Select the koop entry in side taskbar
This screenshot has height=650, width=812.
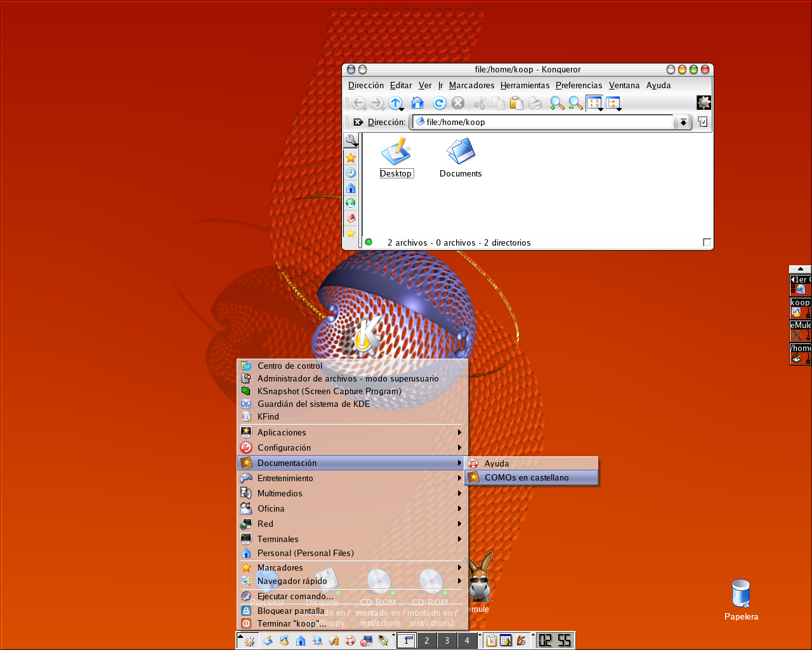(x=801, y=308)
